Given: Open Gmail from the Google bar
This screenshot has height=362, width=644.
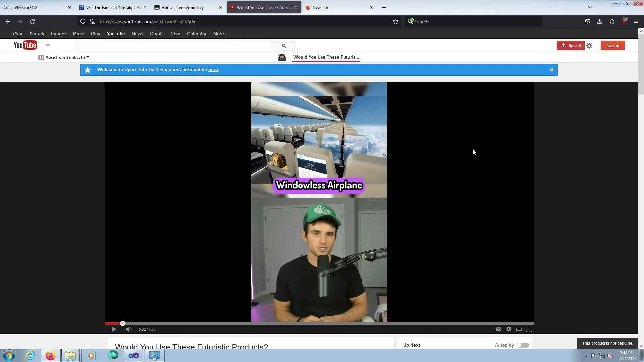Looking at the screenshot, I should coord(156,34).
